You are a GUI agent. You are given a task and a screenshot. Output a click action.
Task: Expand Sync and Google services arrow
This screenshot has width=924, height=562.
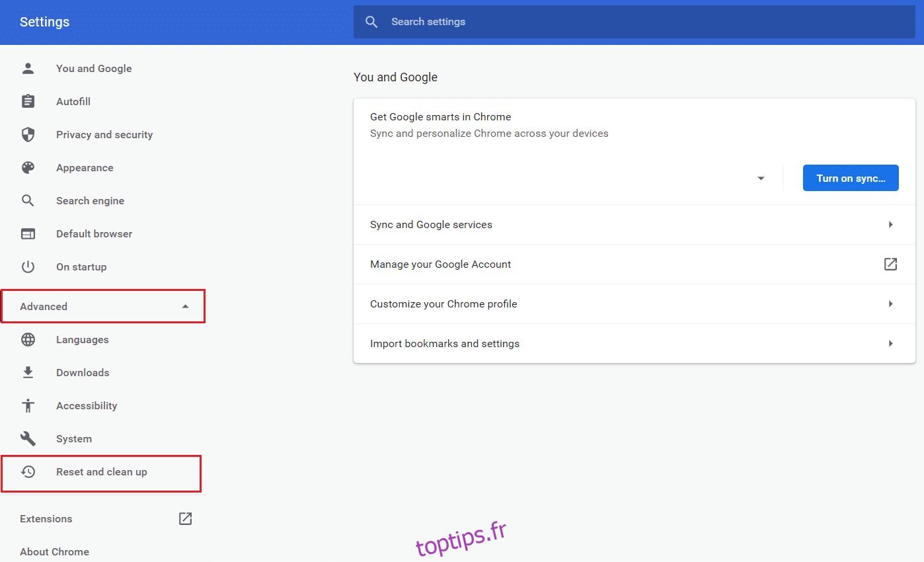click(891, 224)
